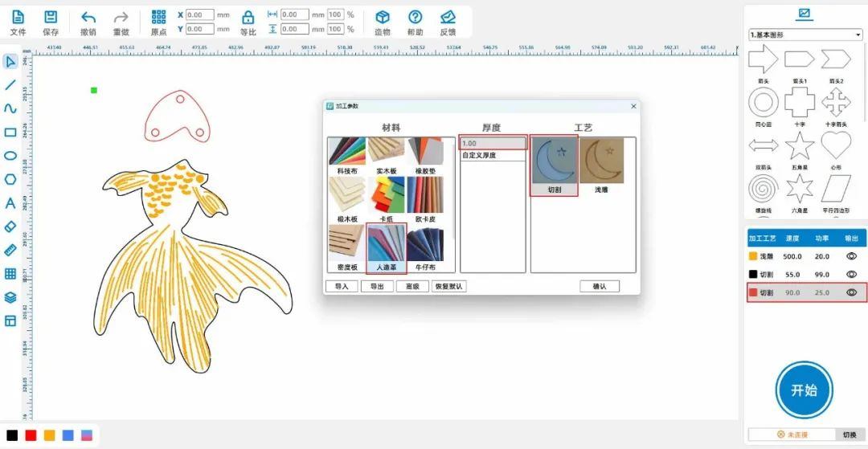The height and width of the screenshot is (449, 868).
Task: Pick the red color swatch at bottom
Action: tap(31, 435)
